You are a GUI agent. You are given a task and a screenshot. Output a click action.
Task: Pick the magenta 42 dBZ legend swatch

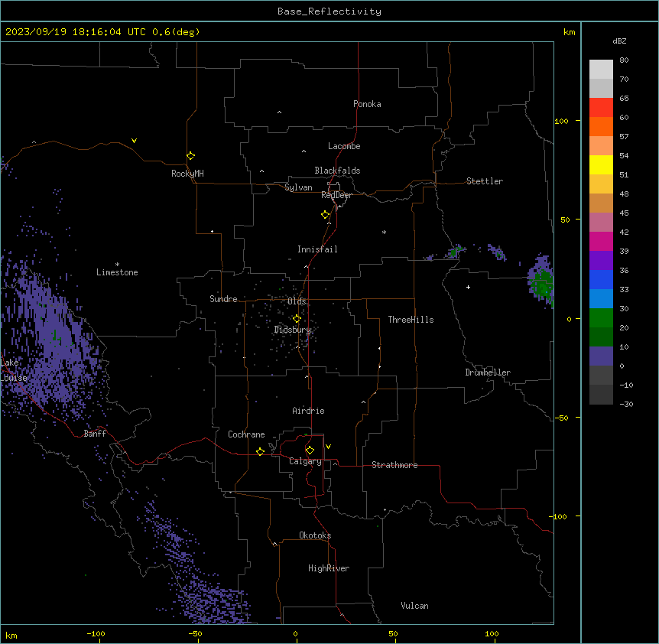coord(601,241)
